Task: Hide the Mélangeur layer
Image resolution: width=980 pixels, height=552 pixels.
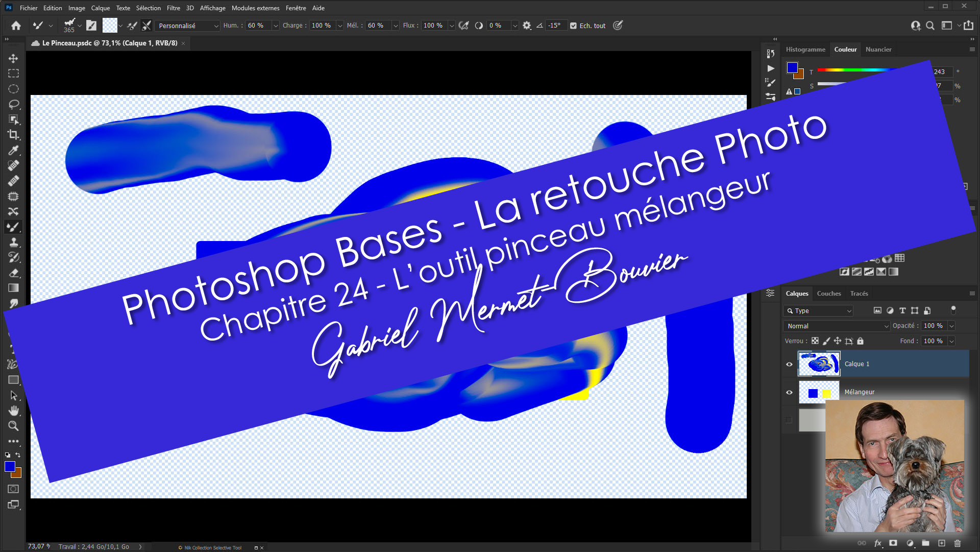Action: coord(789,392)
